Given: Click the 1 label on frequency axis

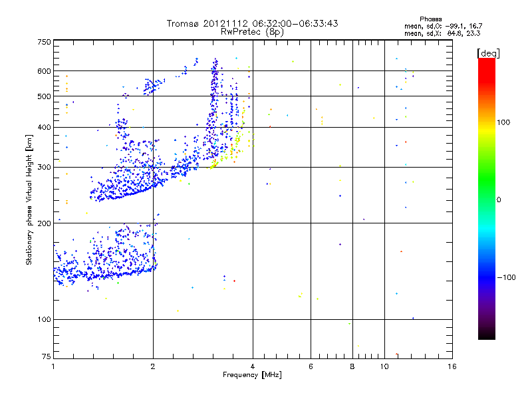Looking at the screenshot, I should [53, 366].
